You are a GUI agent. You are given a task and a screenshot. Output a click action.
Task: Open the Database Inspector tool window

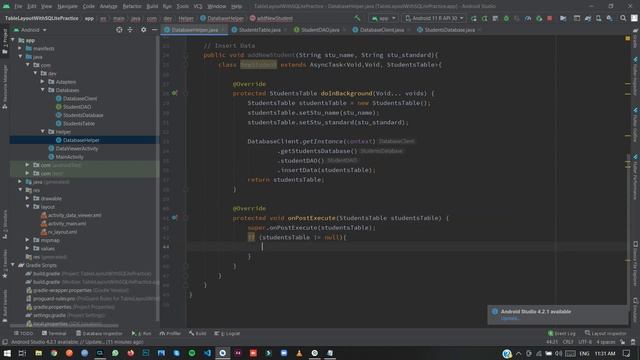click(99, 333)
